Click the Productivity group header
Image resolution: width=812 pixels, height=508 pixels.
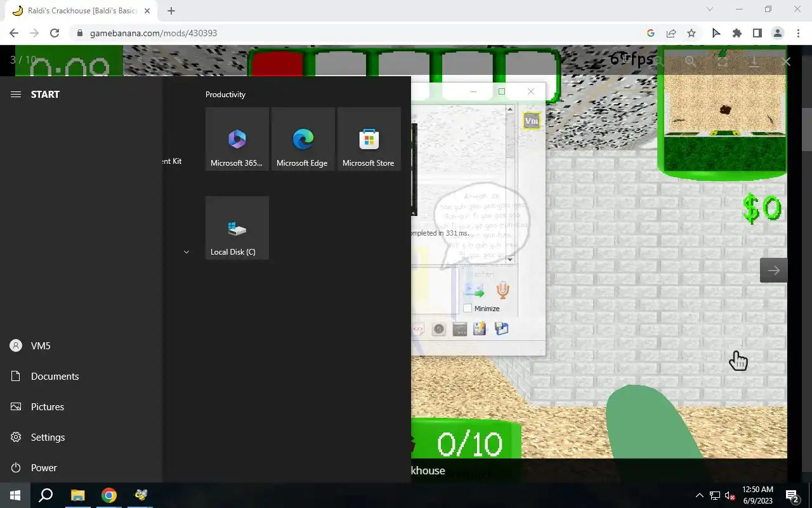[x=225, y=95]
